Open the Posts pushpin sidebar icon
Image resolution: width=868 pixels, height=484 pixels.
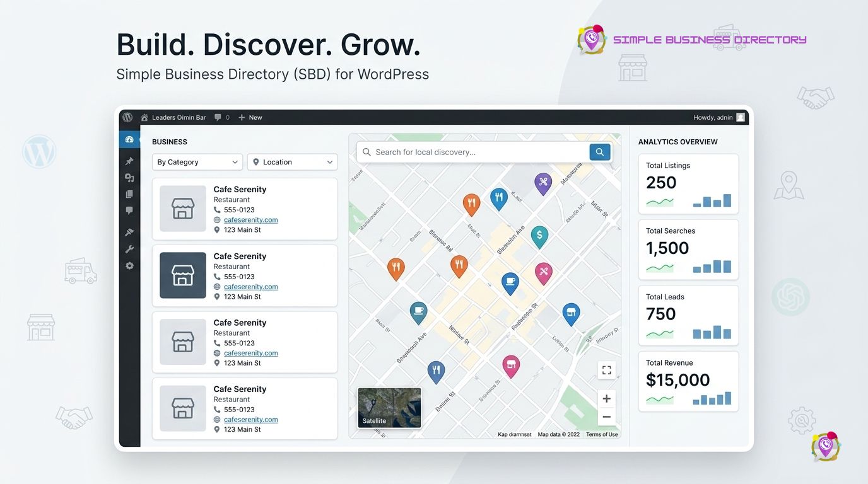click(x=129, y=161)
